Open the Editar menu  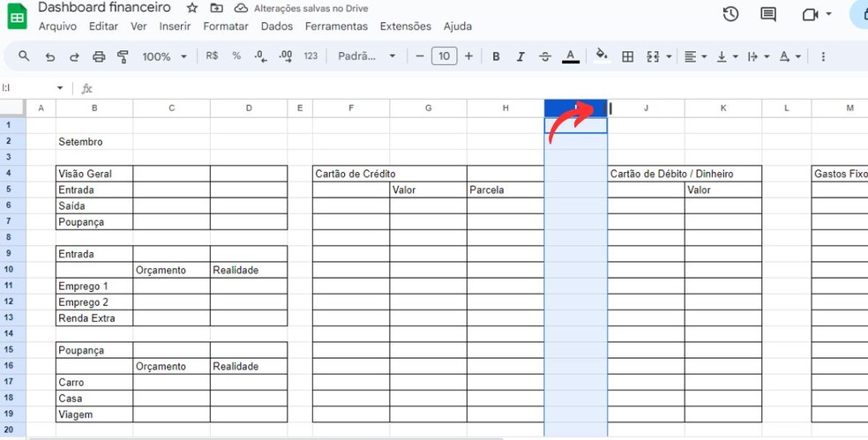(x=103, y=26)
